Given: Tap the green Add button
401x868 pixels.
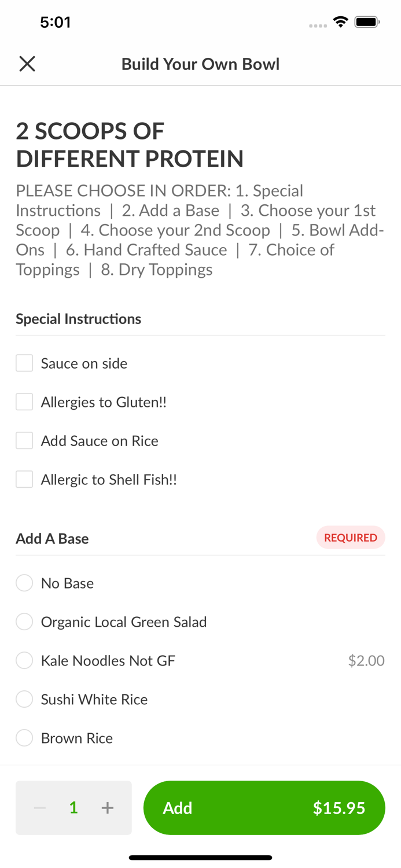Looking at the screenshot, I should click(x=264, y=807).
